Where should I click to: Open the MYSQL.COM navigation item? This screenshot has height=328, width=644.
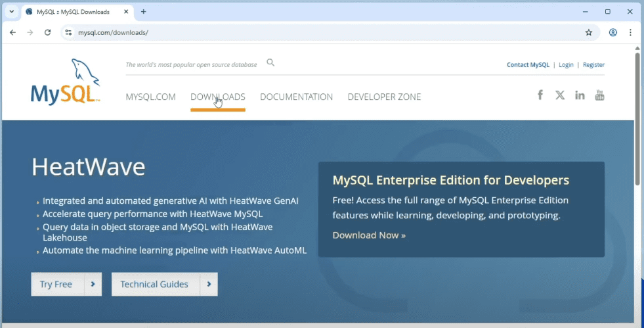[150, 97]
